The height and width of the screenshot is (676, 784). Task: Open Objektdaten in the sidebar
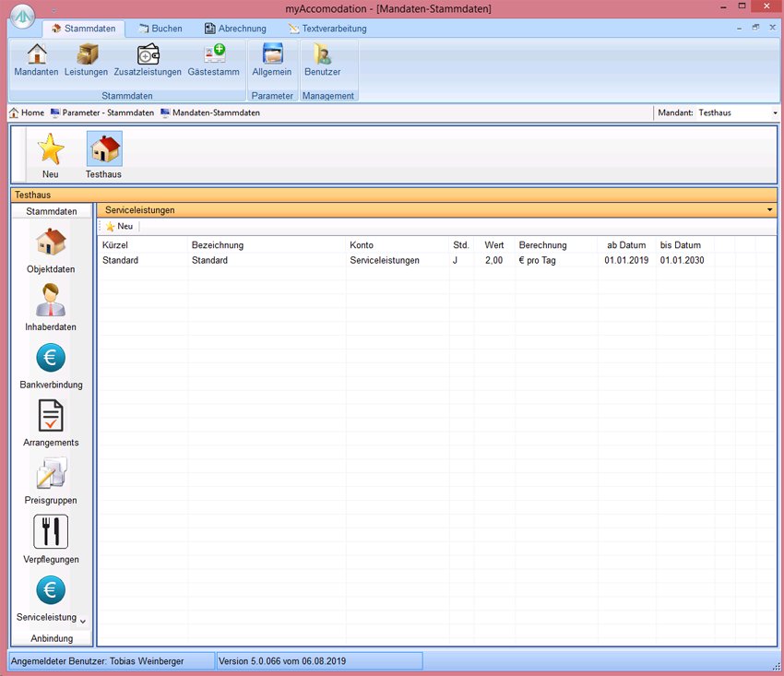coord(51,251)
